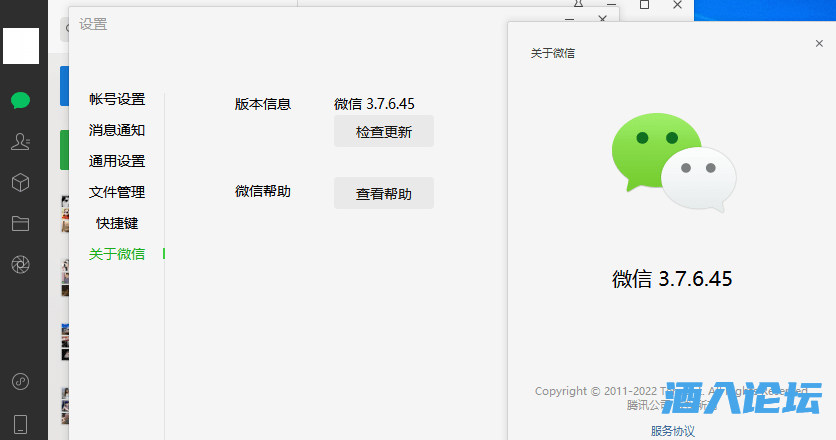836x440 pixels.
Task: Close the 关于微信 dialog
Action: (819, 44)
